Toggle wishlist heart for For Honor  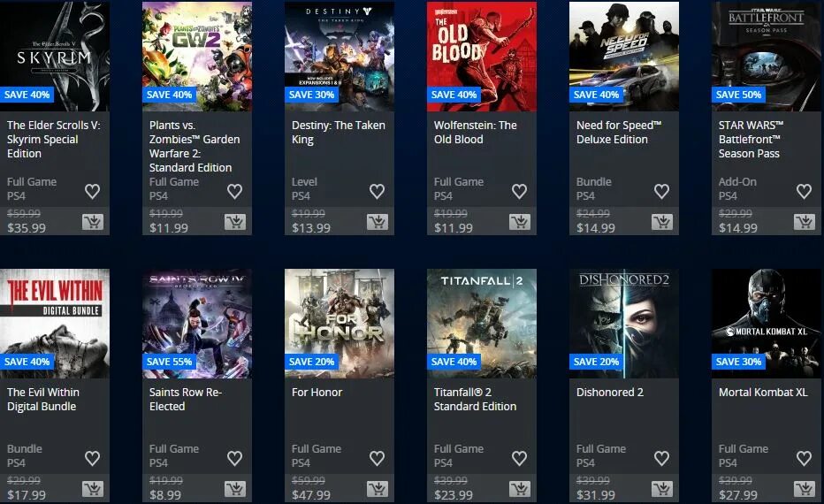(x=378, y=458)
